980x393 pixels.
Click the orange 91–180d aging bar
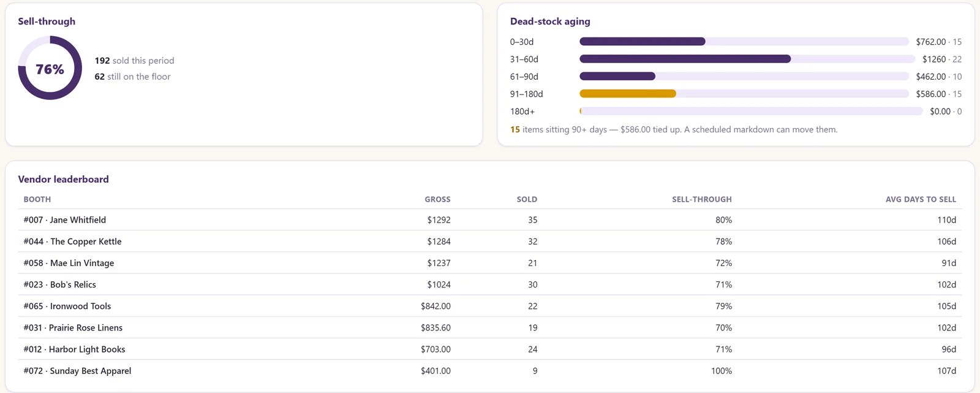628,94
